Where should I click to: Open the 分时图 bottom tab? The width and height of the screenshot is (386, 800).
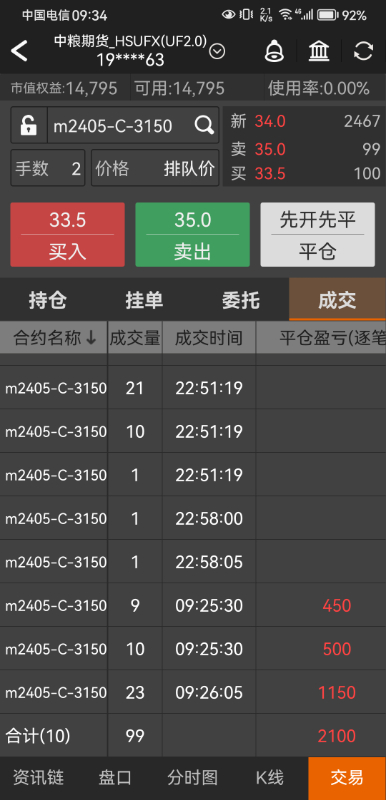192,778
